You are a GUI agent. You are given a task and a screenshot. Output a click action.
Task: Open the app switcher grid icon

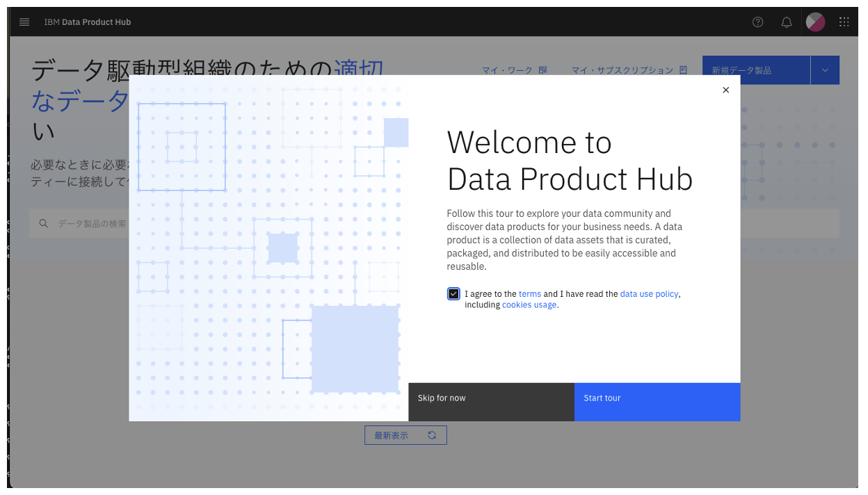coord(844,22)
